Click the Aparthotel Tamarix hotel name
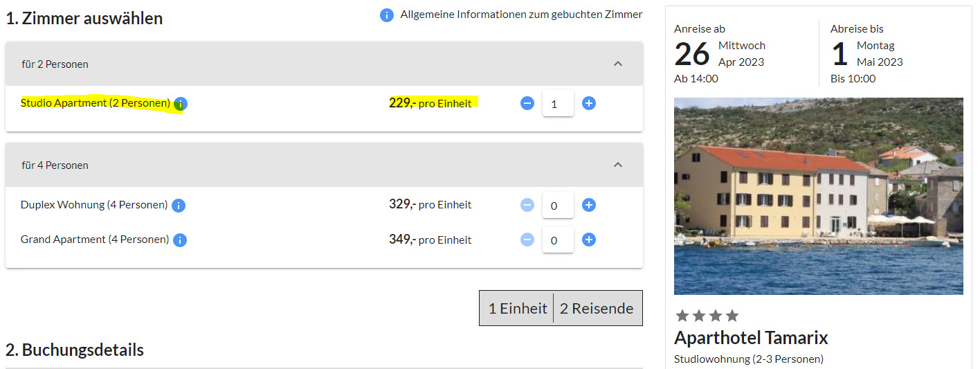This screenshot has width=980, height=369. pyautogui.click(x=751, y=338)
